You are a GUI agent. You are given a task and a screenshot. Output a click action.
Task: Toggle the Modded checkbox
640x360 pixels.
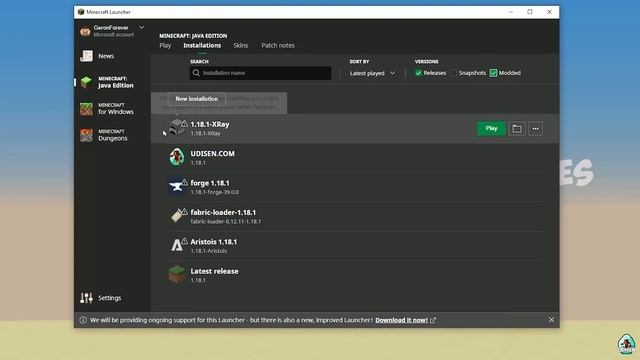click(x=493, y=73)
